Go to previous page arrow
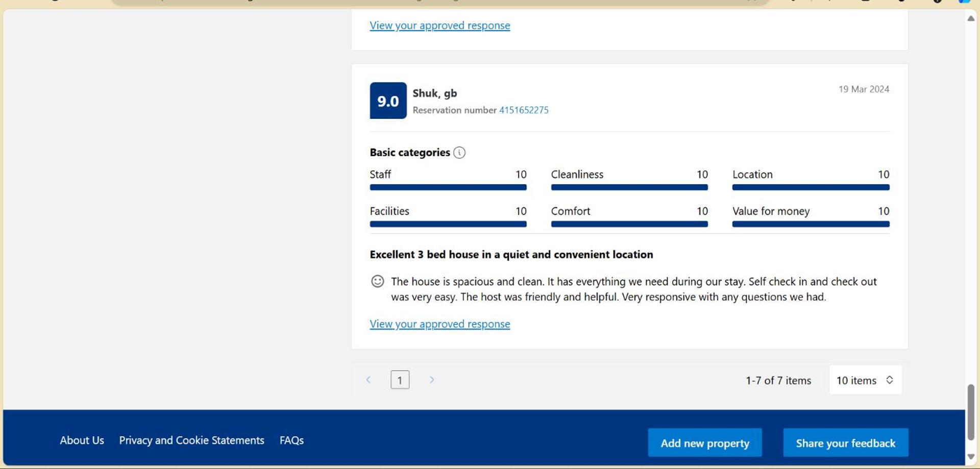 click(x=369, y=380)
